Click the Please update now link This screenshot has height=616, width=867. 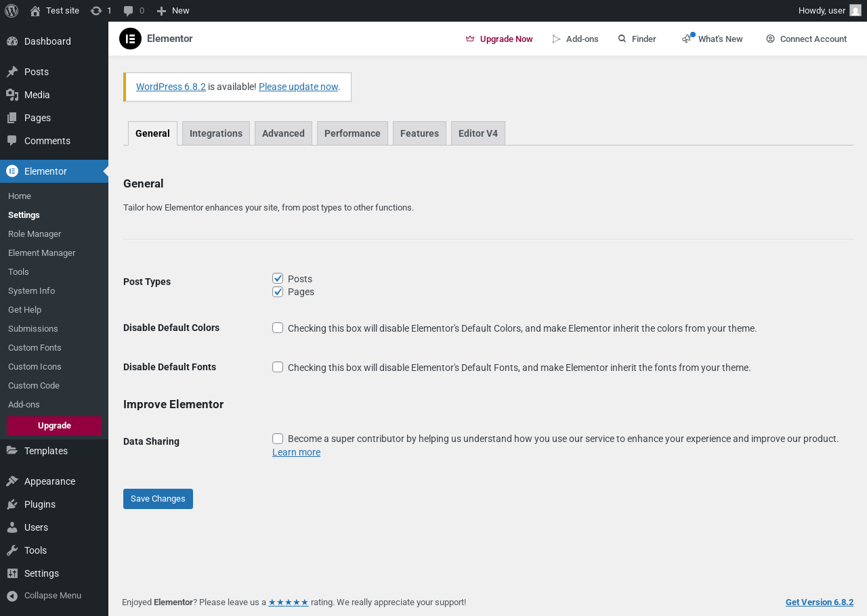[x=298, y=87]
